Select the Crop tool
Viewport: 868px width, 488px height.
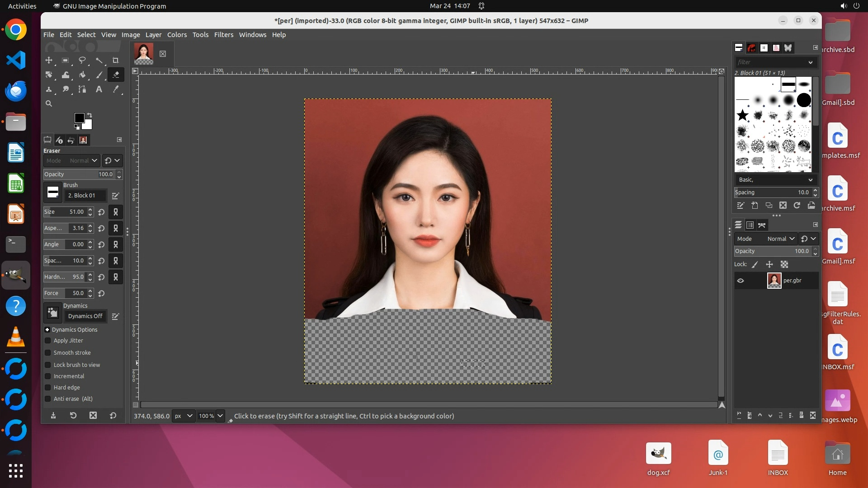[115, 61]
